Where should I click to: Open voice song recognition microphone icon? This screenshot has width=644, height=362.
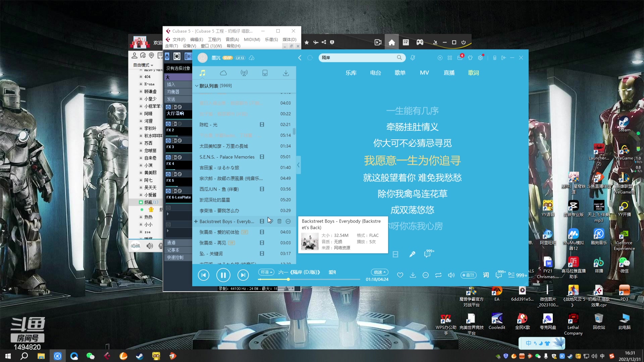[413, 58]
